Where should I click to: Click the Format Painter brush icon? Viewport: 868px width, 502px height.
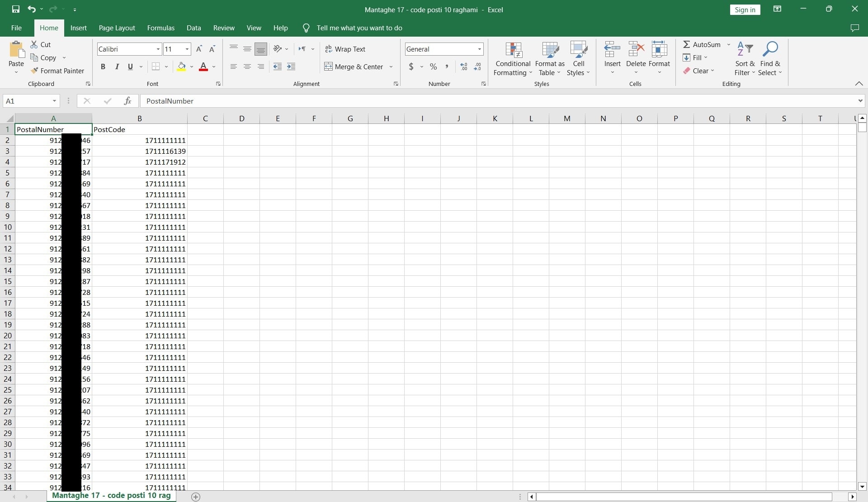[x=34, y=71]
